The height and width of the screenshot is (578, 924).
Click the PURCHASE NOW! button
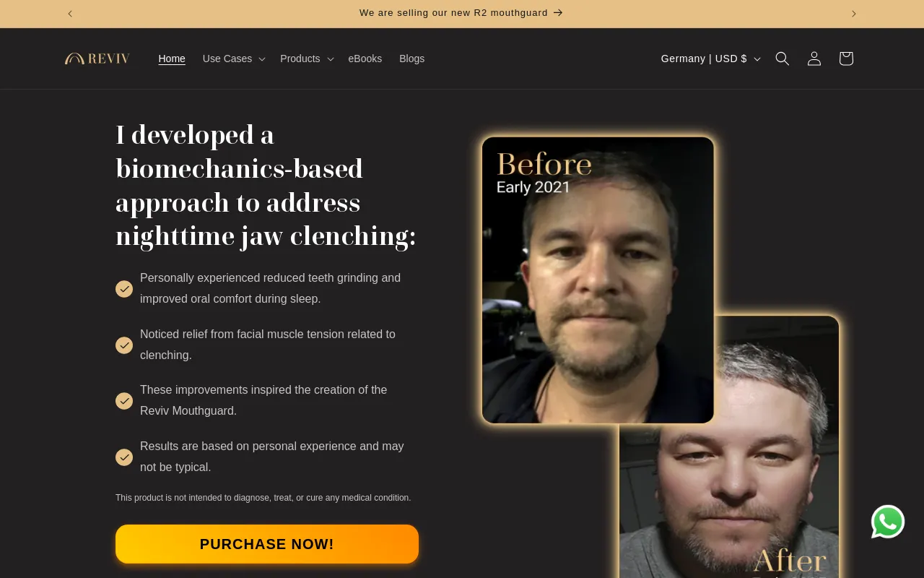pos(267,544)
